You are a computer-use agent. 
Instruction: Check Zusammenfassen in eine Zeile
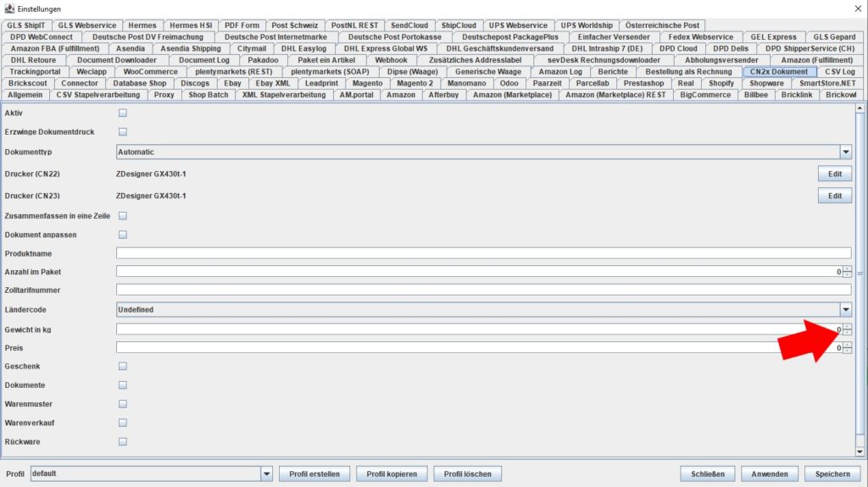pyautogui.click(x=123, y=216)
